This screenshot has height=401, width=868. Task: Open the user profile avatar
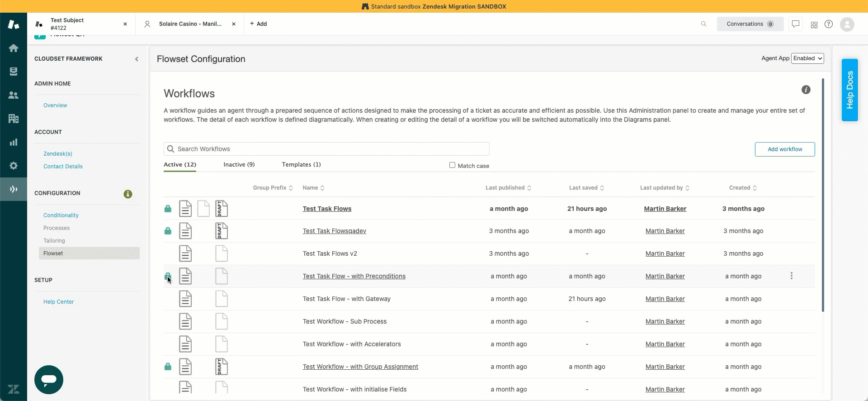(x=847, y=24)
